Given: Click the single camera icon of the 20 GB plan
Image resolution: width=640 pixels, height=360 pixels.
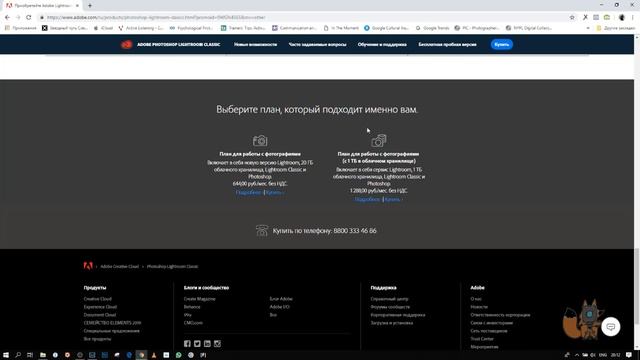Looking at the screenshot, I should pos(260,141).
